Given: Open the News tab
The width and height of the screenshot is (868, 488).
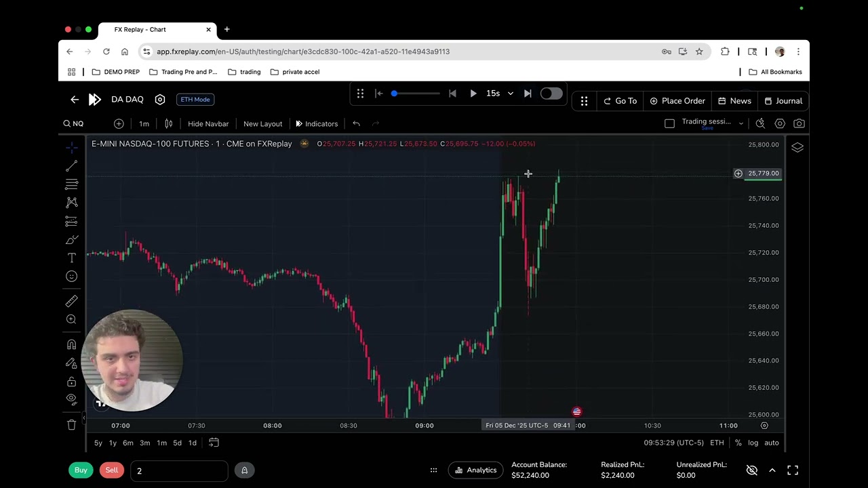Looking at the screenshot, I should click(x=735, y=101).
